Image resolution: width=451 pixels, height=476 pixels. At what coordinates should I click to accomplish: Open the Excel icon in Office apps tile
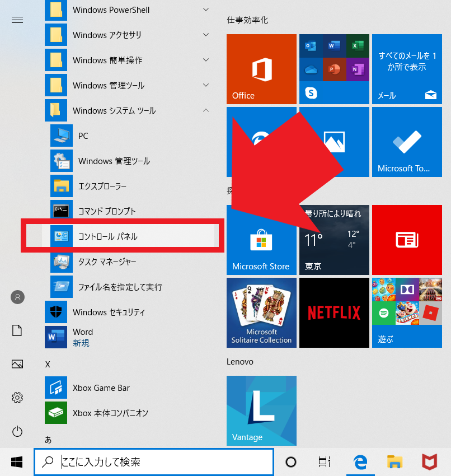pos(358,46)
